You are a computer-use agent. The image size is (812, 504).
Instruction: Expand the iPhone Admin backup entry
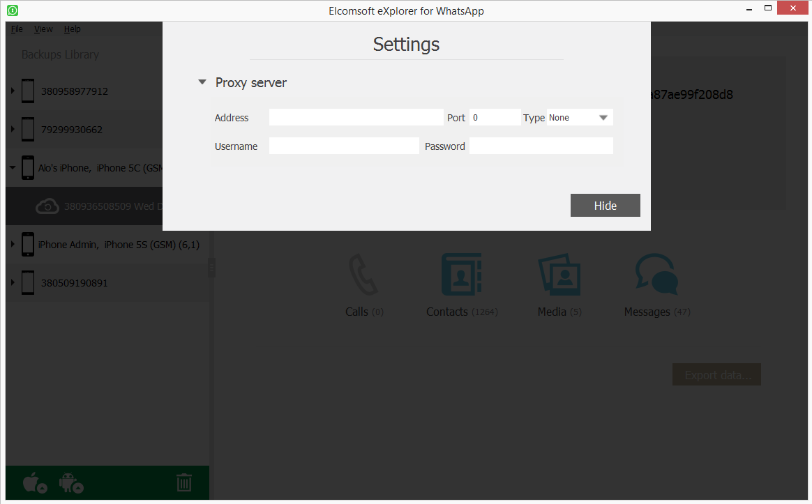click(13, 244)
